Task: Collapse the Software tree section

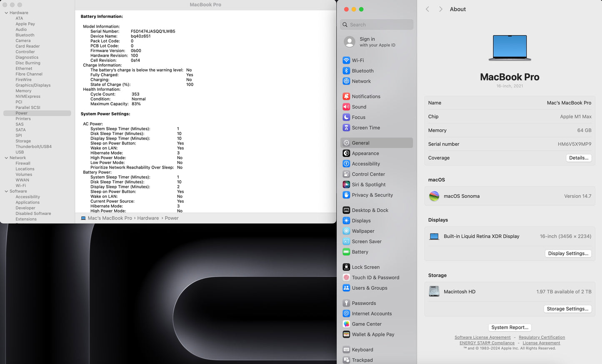Action: [6, 192]
